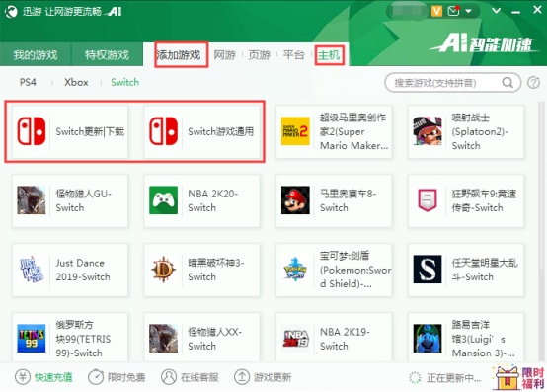Click the 任天堂明星大乱斗 S icon

(x=428, y=270)
